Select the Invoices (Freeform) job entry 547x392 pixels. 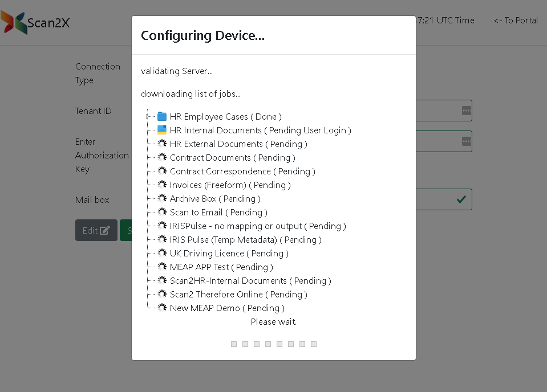(230, 185)
